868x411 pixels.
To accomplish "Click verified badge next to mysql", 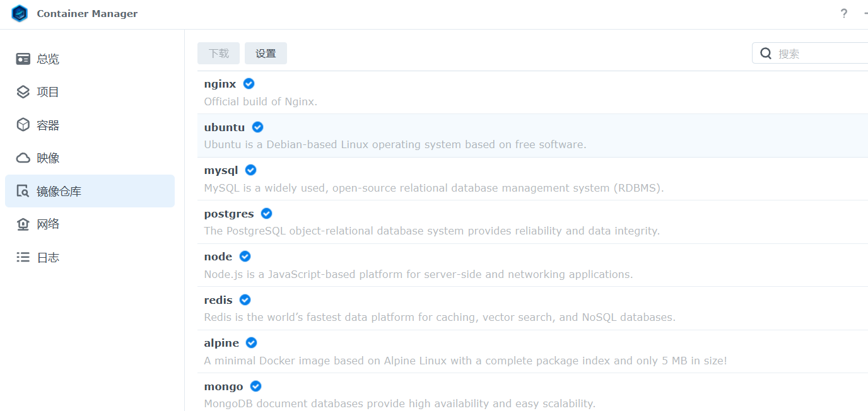I will pyautogui.click(x=250, y=170).
